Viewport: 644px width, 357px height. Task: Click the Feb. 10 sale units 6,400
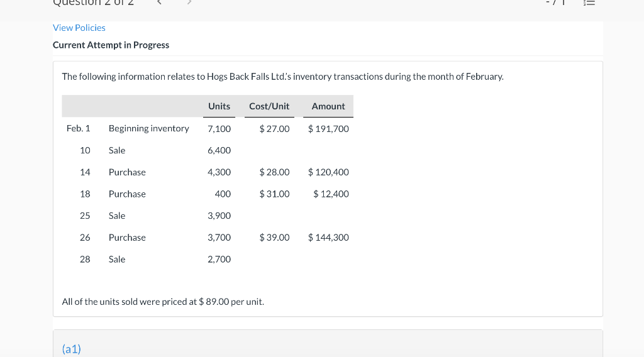[x=219, y=151]
